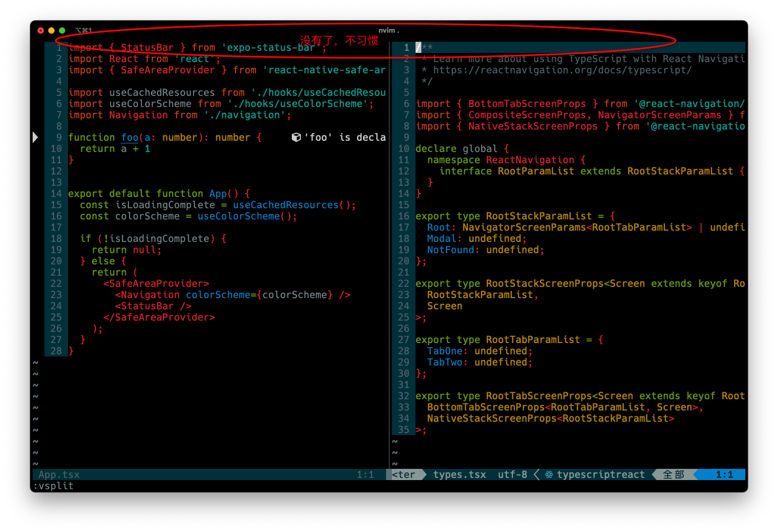The image size is (778, 532).
Task: Click the 'NotFound: undefined;' property
Action: (486, 250)
